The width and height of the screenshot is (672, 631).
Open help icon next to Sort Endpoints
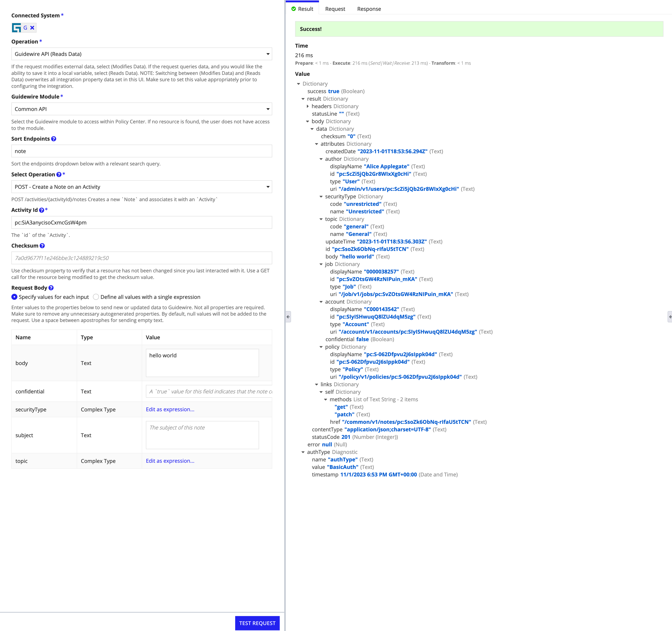(54, 139)
